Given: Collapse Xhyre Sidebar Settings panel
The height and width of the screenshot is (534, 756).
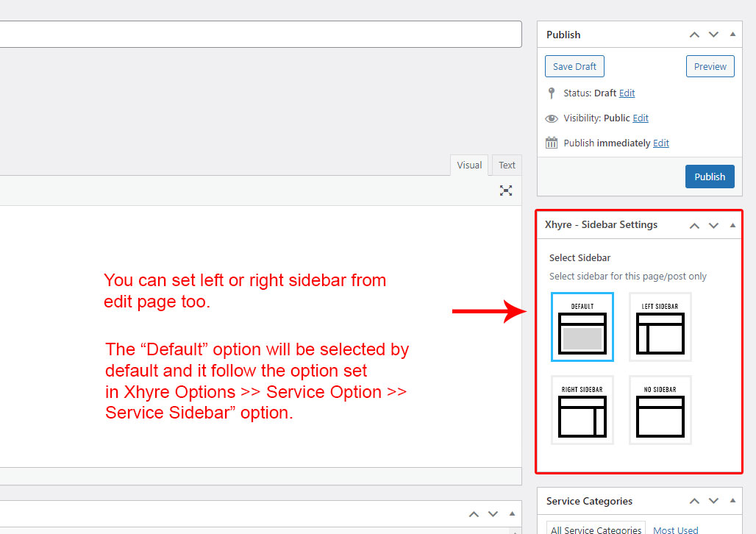Looking at the screenshot, I should click(x=732, y=225).
